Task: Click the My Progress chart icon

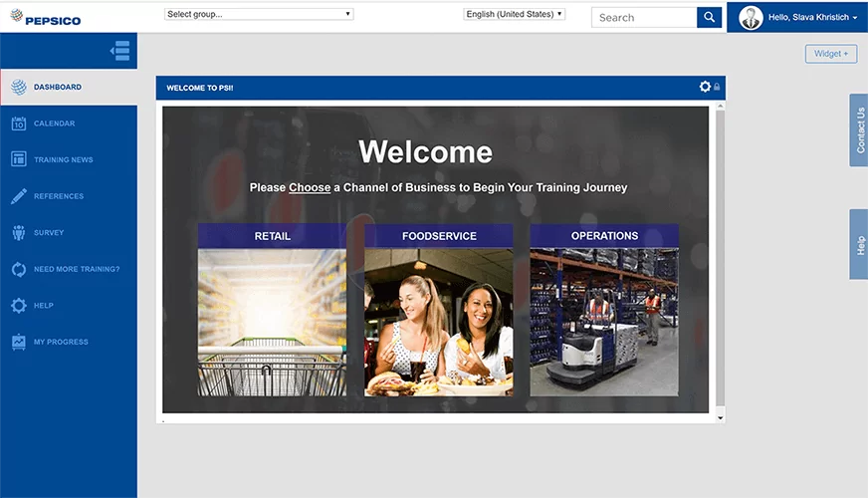Action: (x=19, y=342)
